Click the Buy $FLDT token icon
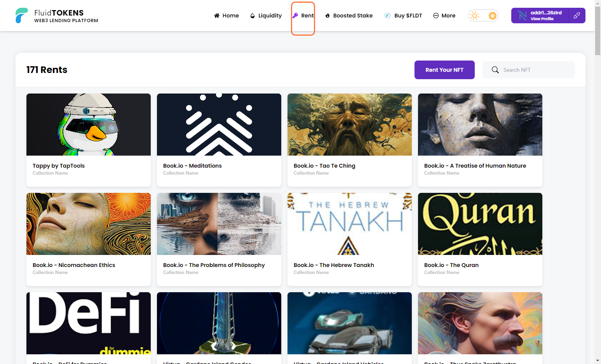Image resolution: width=601 pixels, height=364 pixels. click(387, 16)
